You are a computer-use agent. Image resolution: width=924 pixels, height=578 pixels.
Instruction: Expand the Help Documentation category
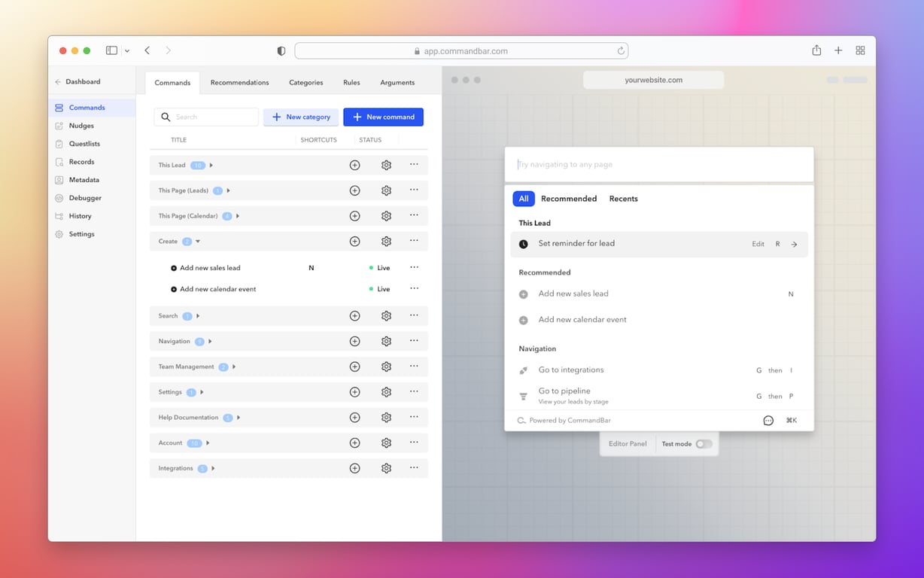pos(239,418)
